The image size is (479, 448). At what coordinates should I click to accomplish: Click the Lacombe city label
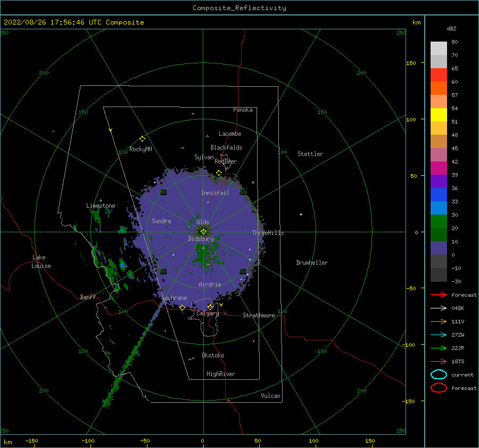[x=230, y=134]
